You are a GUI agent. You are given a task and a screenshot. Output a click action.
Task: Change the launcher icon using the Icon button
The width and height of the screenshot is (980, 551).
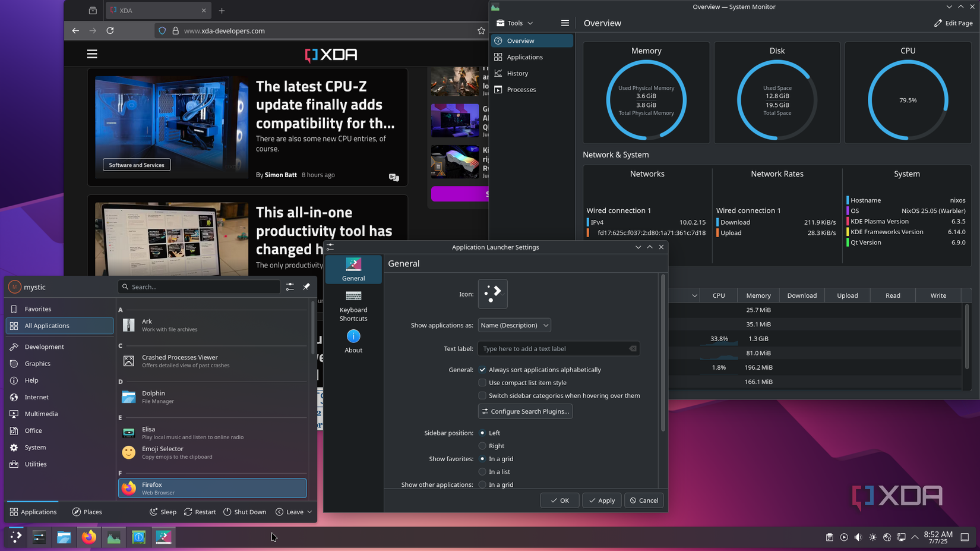click(492, 293)
